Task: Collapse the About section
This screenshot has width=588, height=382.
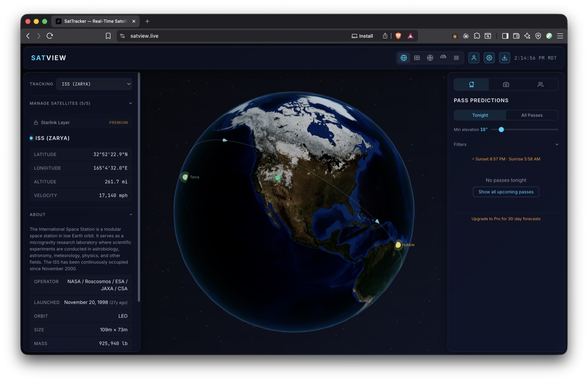Action: point(80,215)
